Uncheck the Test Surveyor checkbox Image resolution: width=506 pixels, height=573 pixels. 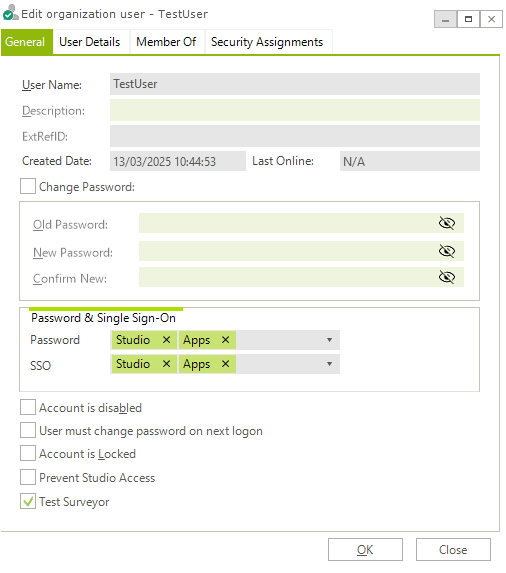tap(28, 501)
